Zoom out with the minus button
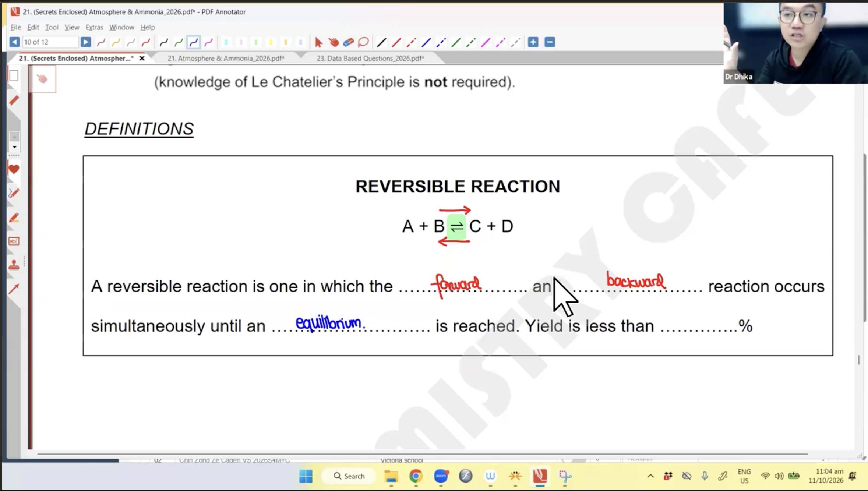The height and width of the screenshot is (491, 868). click(x=550, y=42)
